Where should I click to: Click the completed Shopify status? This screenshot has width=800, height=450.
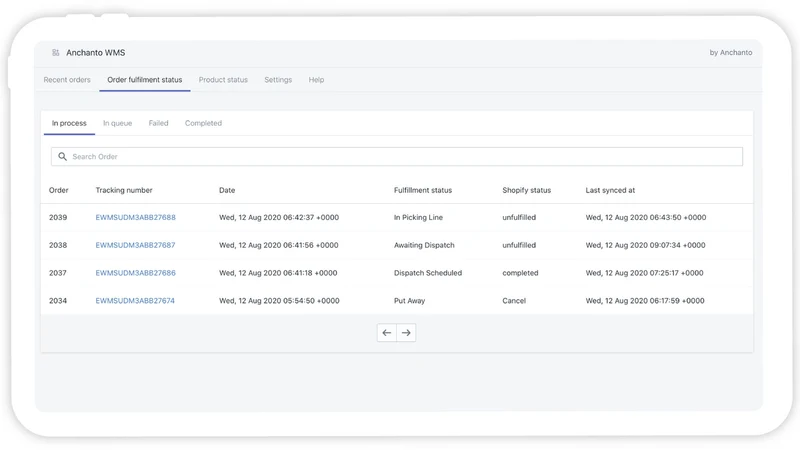point(520,273)
